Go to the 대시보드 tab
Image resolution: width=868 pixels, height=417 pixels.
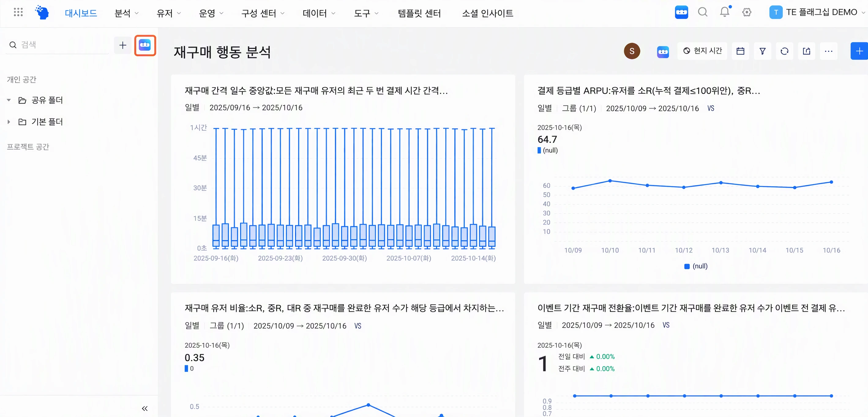(81, 13)
